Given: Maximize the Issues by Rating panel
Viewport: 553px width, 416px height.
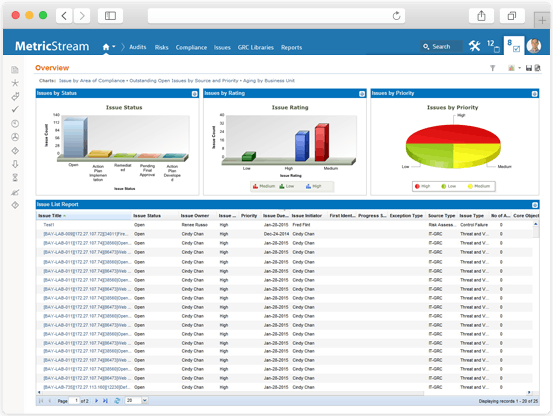Looking at the screenshot, I should click(x=362, y=94).
